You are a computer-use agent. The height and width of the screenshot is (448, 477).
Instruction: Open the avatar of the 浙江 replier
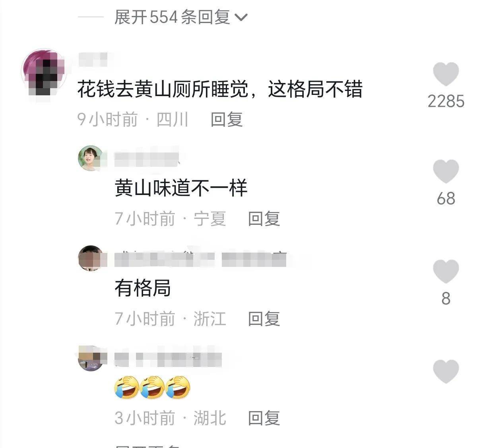coord(91,258)
